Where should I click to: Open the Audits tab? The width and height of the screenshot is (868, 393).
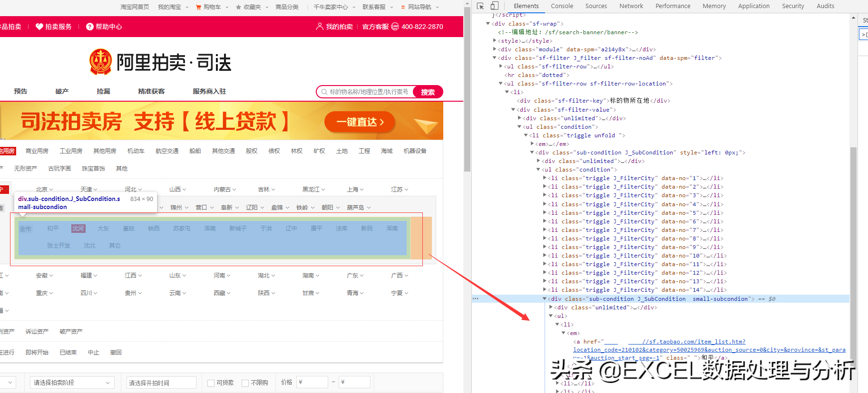[x=825, y=6]
